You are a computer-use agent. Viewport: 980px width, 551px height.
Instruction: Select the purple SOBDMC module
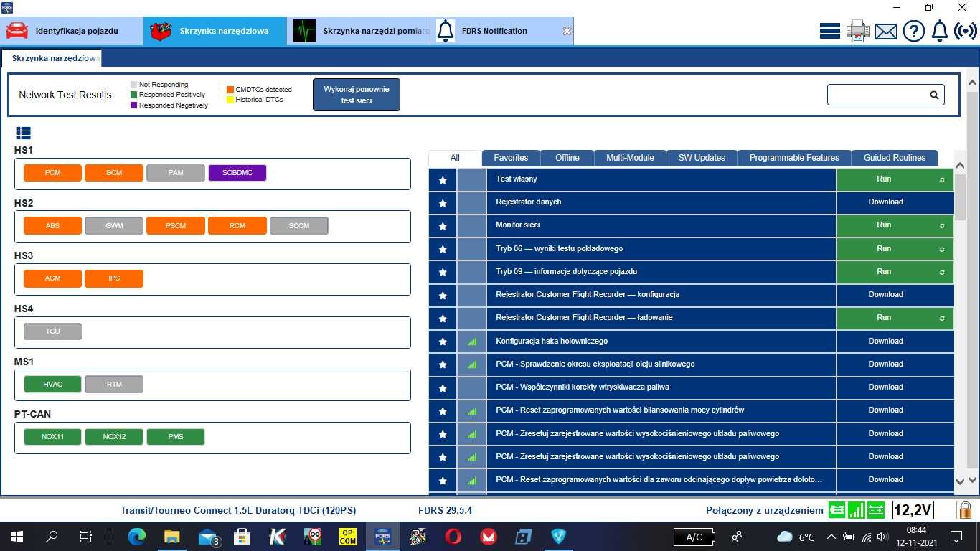(x=237, y=173)
